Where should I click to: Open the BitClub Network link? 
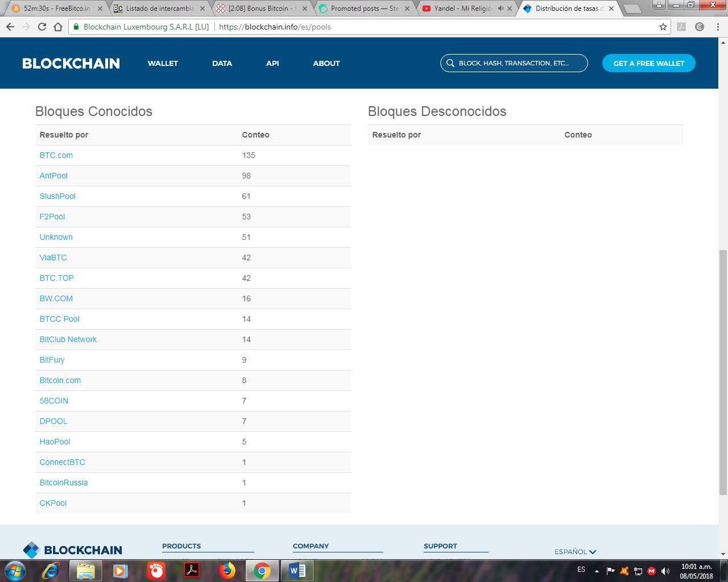pos(68,339)
